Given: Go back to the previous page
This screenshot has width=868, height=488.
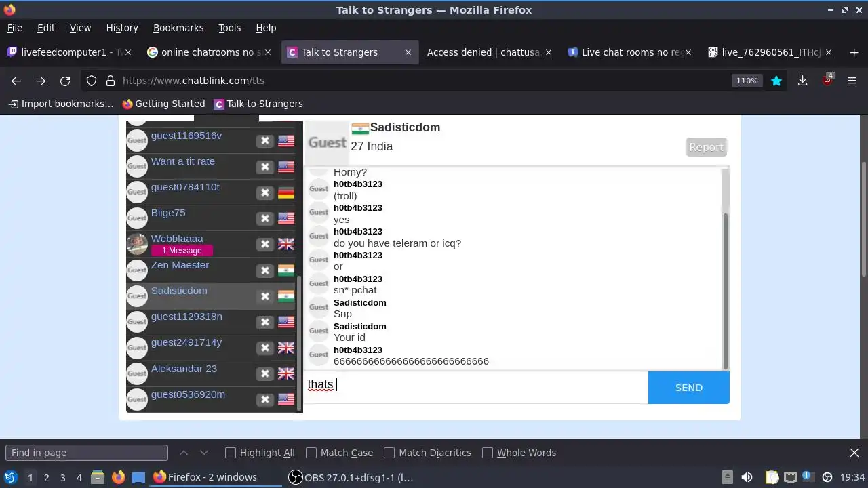Looking at the screenshot, I should [16, 81].
